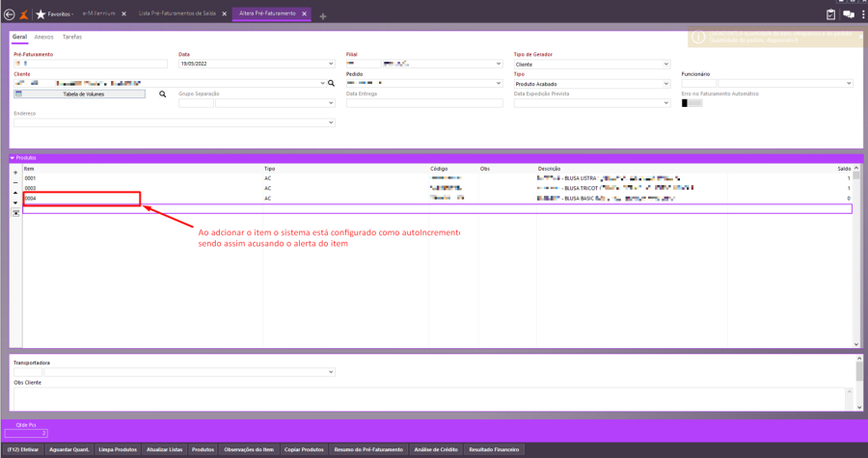Open the Data Expedição Prevista dropdown
This screenshot has width=868, height=458.
click(x=665, y=103)
